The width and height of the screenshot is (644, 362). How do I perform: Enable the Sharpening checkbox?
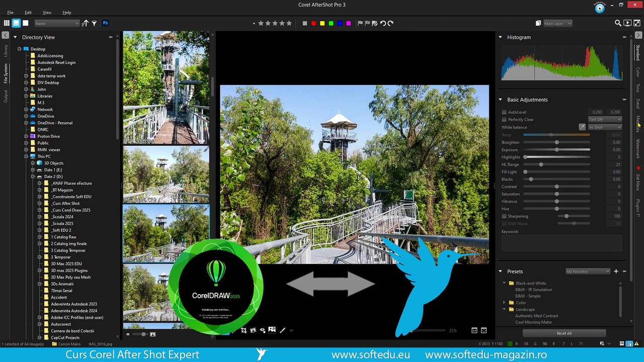pyautogui.click(x=504, y=216)
